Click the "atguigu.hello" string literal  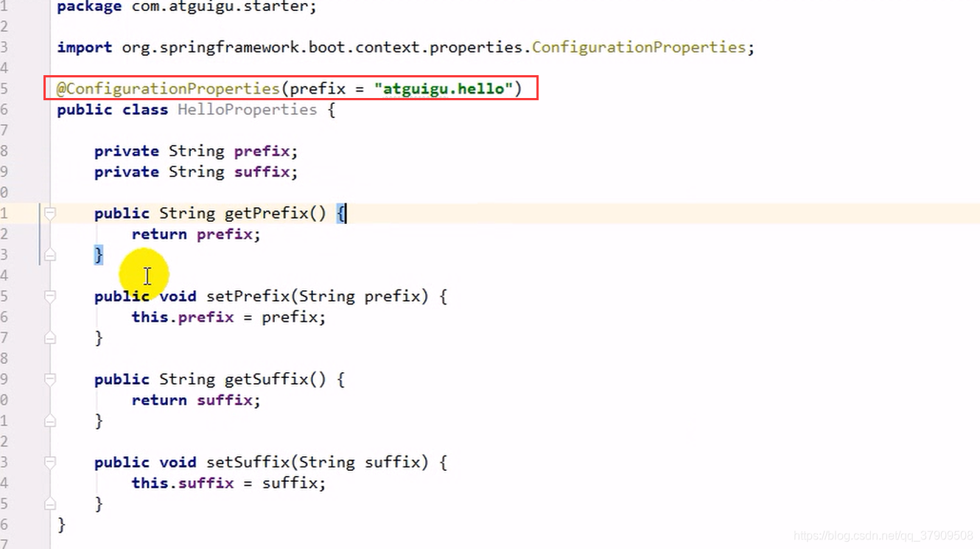coord(443,89)
